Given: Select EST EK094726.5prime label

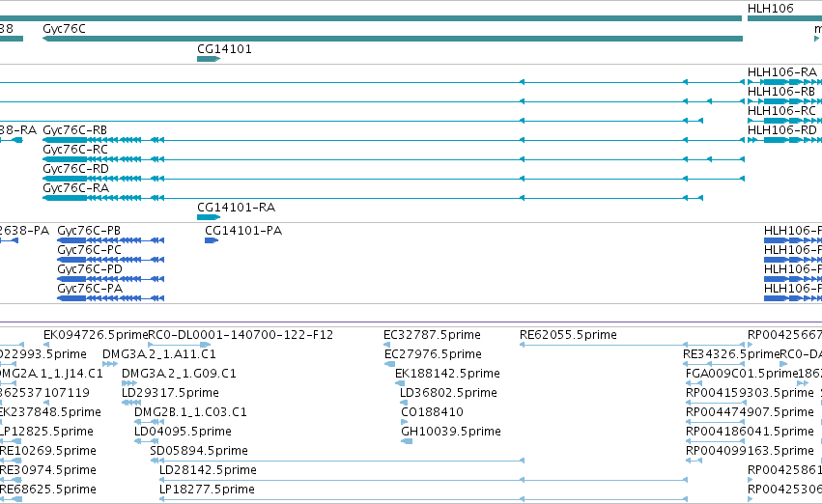Looking at the screenshot, I should (96, 335).
